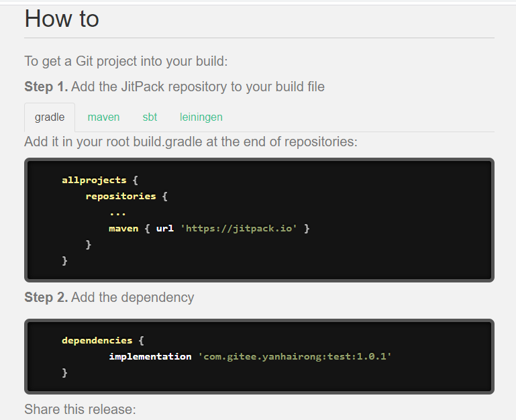Click the '...' ellipsis line in code
This screenshot has width=516, height=420.
(117, 214)
